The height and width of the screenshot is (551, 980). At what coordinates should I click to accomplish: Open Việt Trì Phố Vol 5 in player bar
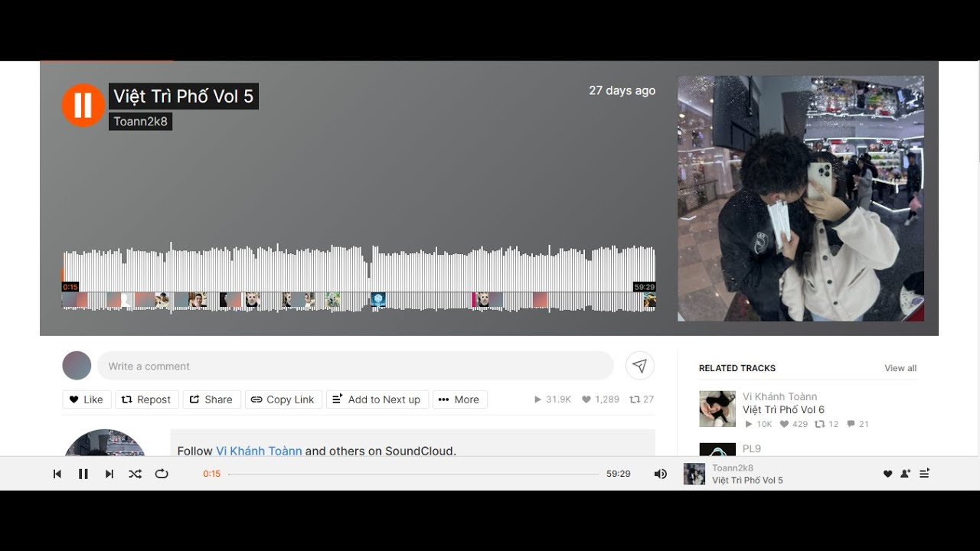(x=748, y=481)
